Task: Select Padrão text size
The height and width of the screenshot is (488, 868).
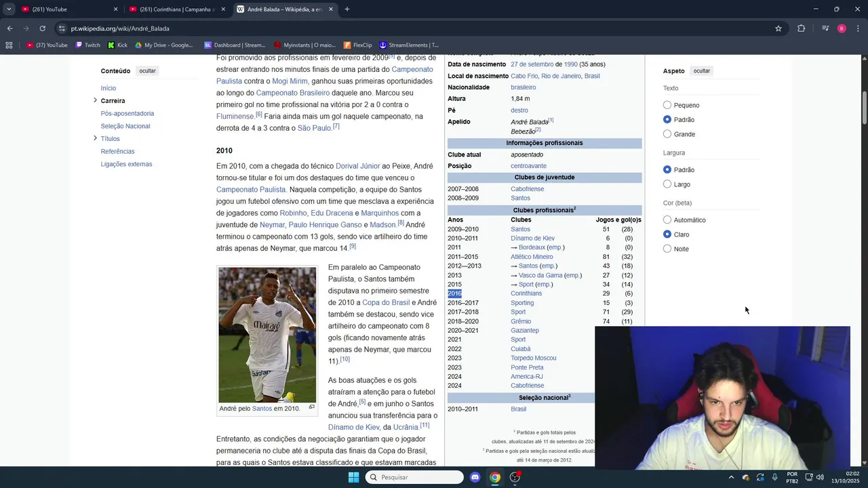Action: tap(667, 119)
